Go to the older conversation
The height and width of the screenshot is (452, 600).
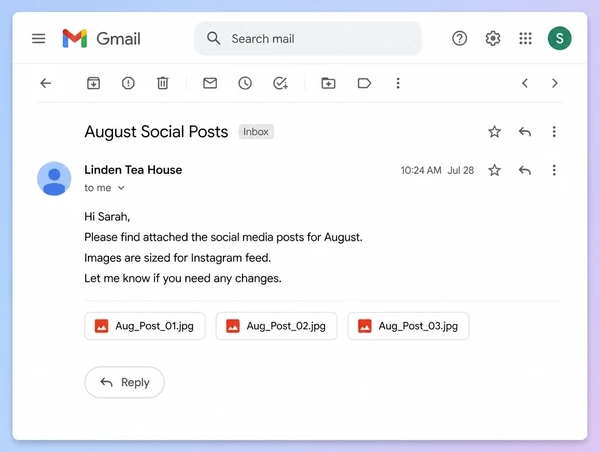coord(554,83)
